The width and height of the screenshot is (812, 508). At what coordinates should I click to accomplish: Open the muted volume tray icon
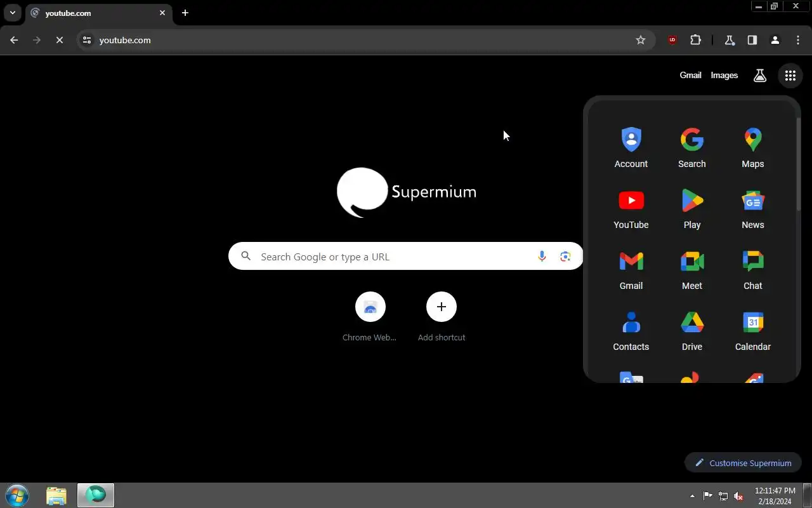[x=738, y=496]
